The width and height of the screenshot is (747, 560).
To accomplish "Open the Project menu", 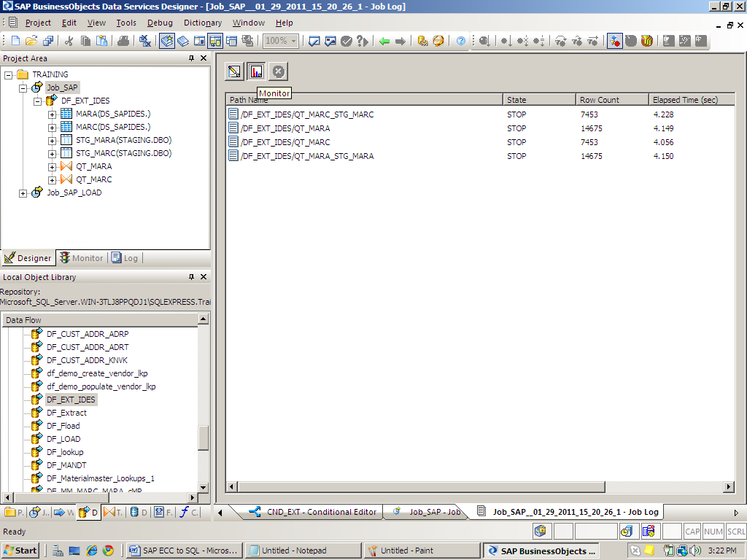I will click(x=38, y=23).
